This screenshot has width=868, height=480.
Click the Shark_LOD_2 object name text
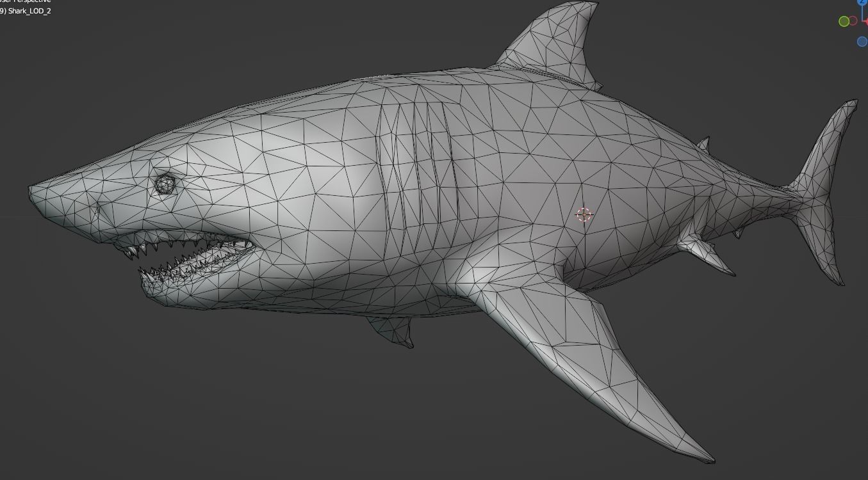(29, 11)
